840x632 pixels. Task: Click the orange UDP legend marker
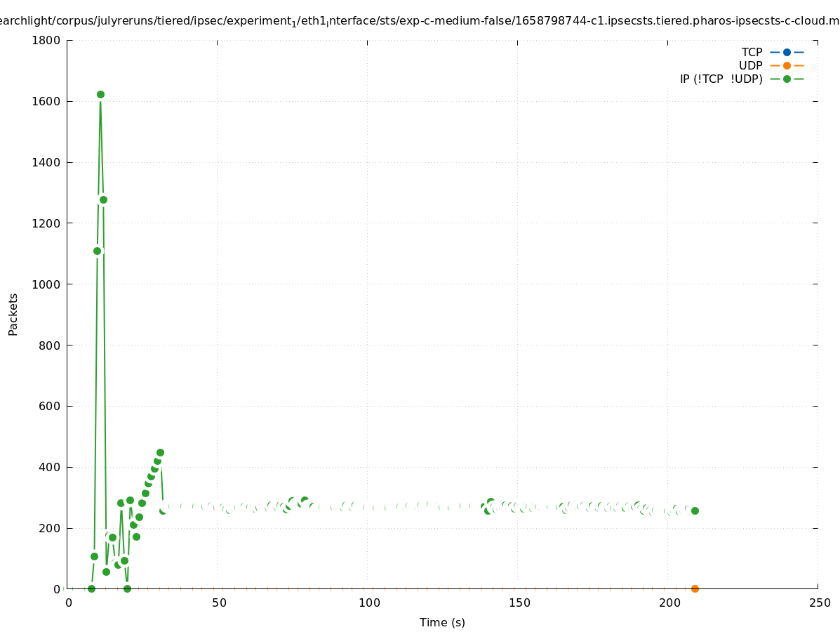tap(787, 65)
